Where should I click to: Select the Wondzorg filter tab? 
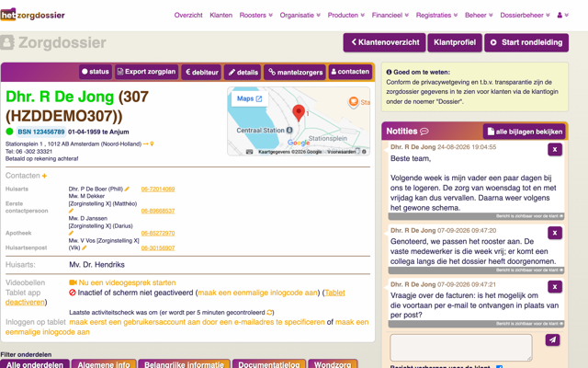click(333, 364)
